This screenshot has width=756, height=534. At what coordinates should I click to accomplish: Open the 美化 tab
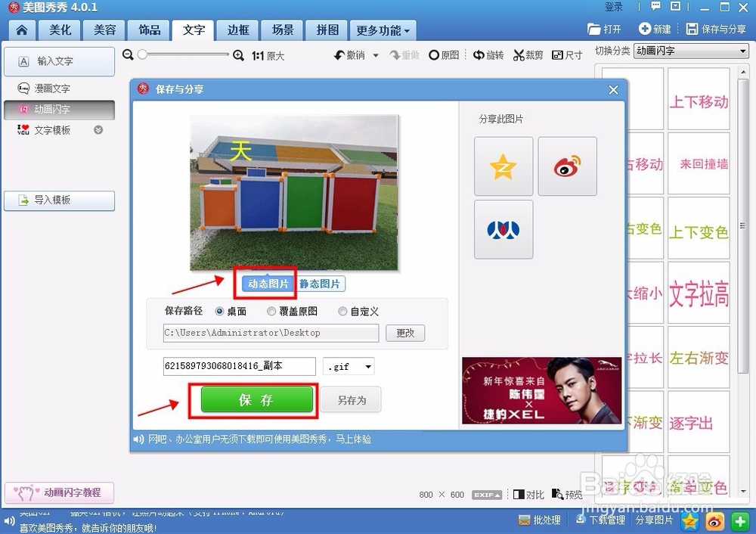(x=60, y=30)
